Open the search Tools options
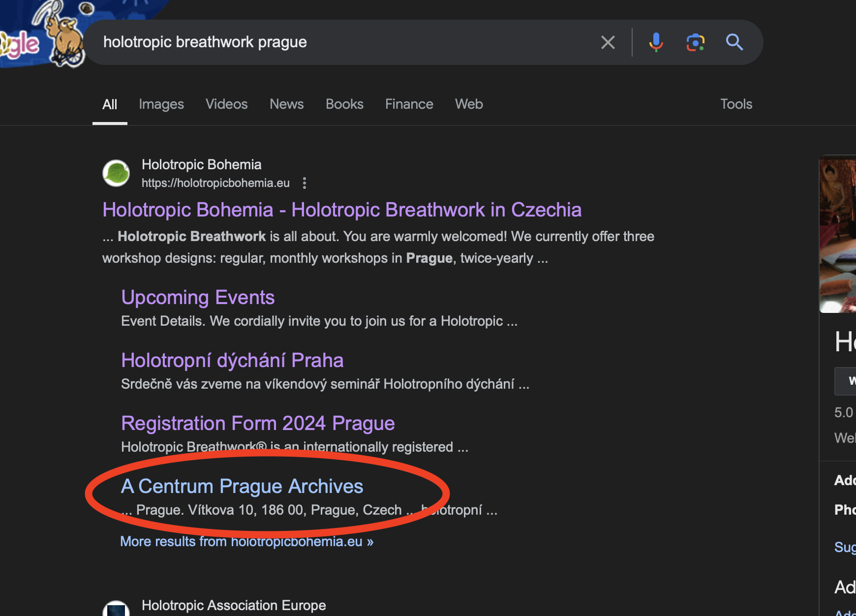The image size is (856, 616). pyautogui.click(x=736, y=104)
